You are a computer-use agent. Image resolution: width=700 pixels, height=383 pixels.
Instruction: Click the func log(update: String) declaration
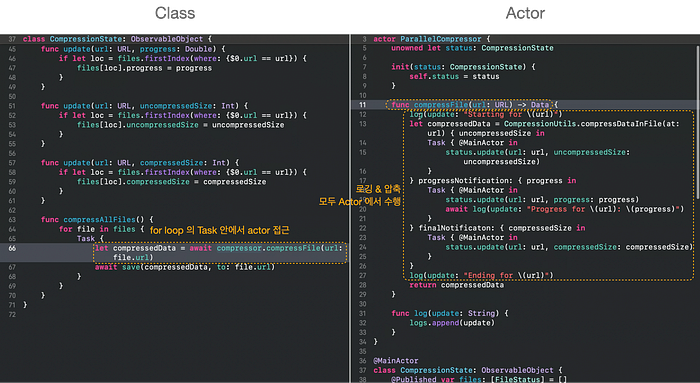point(450,313)
